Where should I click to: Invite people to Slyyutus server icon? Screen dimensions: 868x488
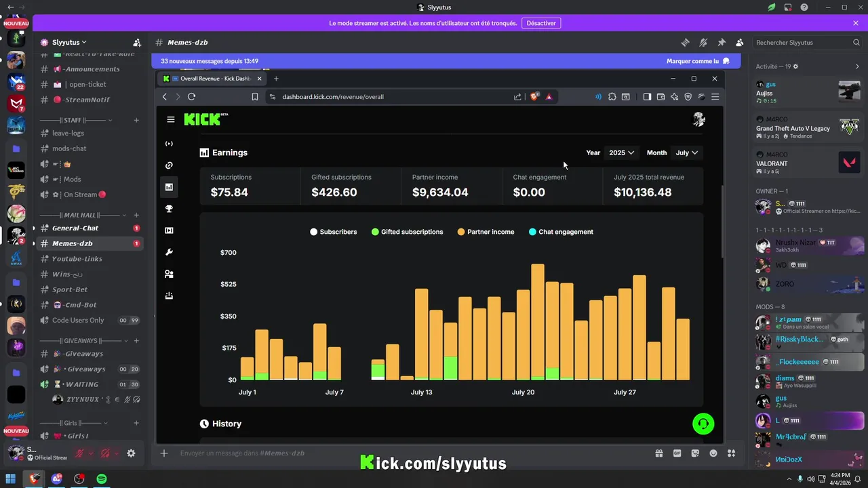[137, 42]
